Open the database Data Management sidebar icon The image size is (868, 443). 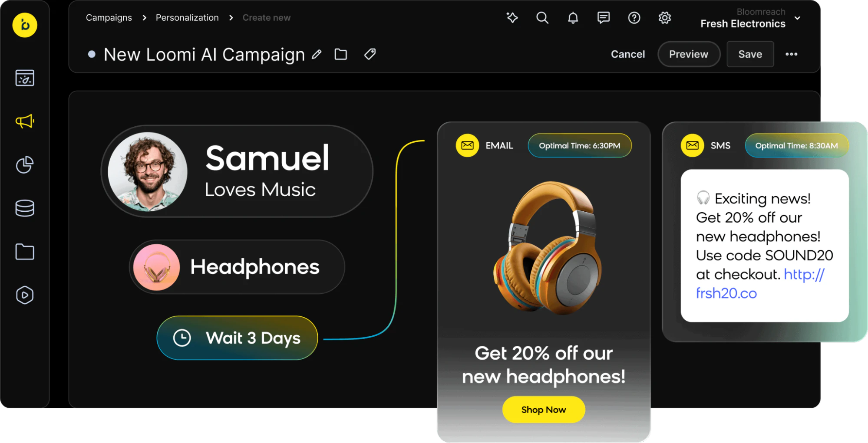coord(25,207)
